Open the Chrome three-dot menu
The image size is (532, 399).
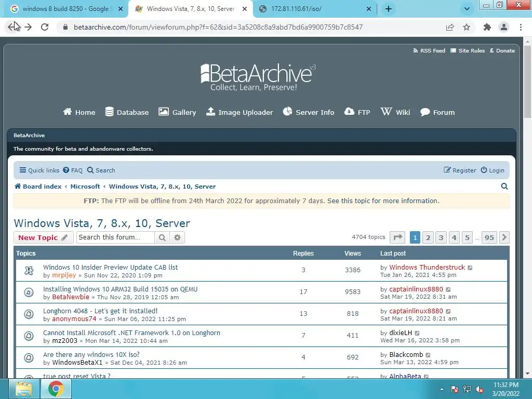pos(521,27)
